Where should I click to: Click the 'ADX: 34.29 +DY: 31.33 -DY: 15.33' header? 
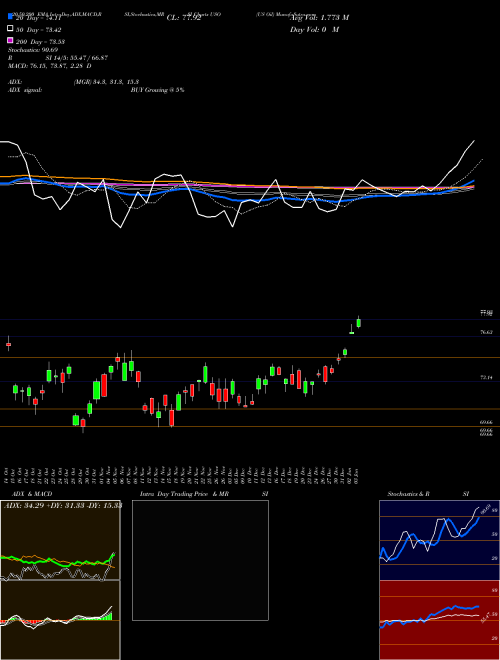62,505
